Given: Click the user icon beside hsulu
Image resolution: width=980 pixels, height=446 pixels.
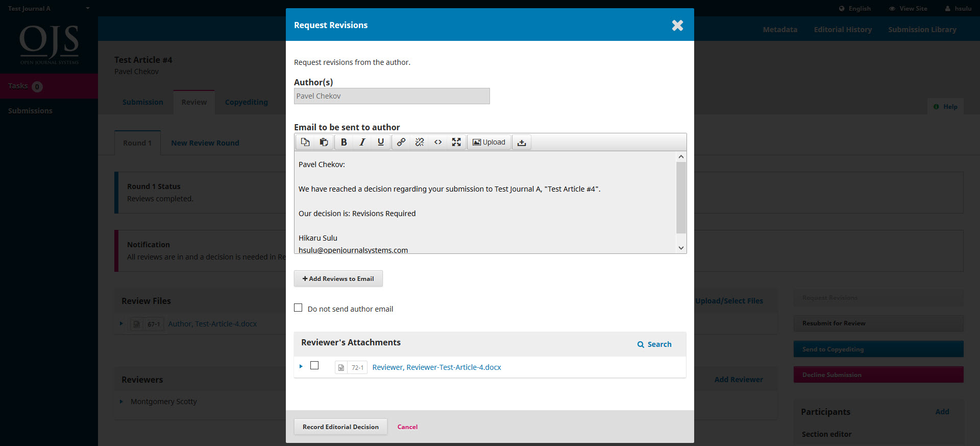Looking at the screenshot, I should [947, 9].
